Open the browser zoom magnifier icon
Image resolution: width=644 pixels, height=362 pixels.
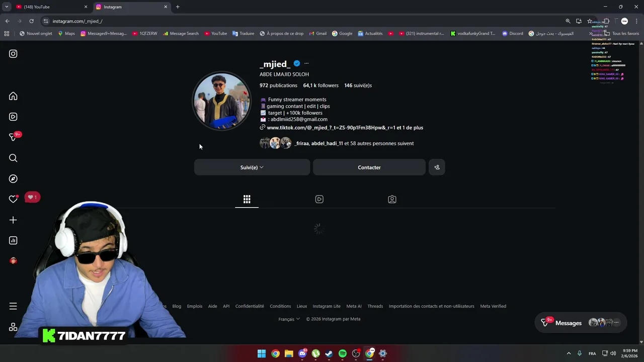click(x=568, y=21)
